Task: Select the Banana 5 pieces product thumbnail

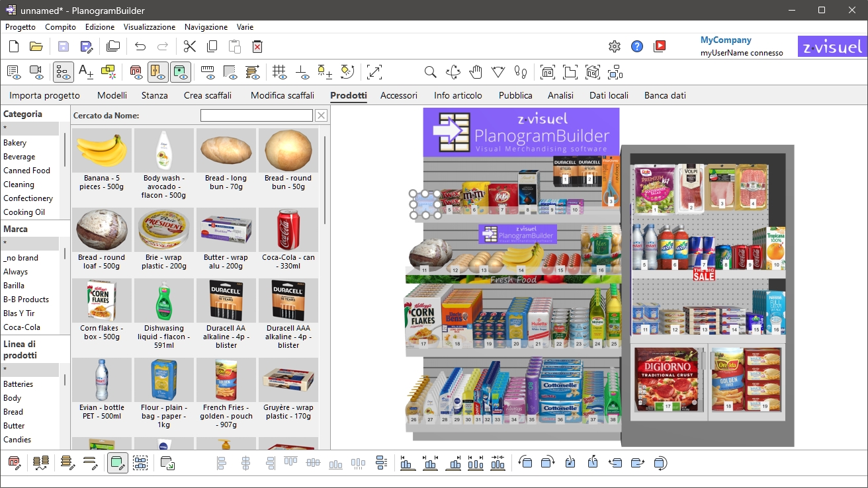Action: point(102,150)
